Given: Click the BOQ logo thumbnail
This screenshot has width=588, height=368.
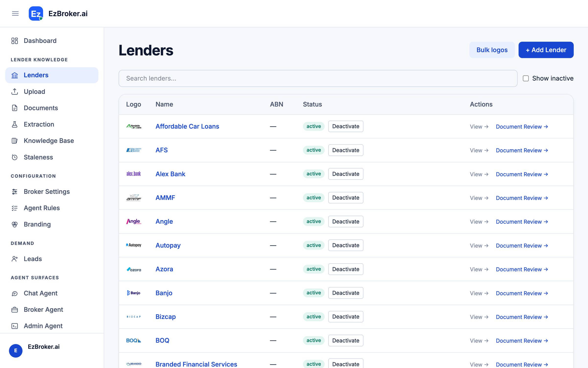Looking at the screenshot, I should [x=134, y=341].
